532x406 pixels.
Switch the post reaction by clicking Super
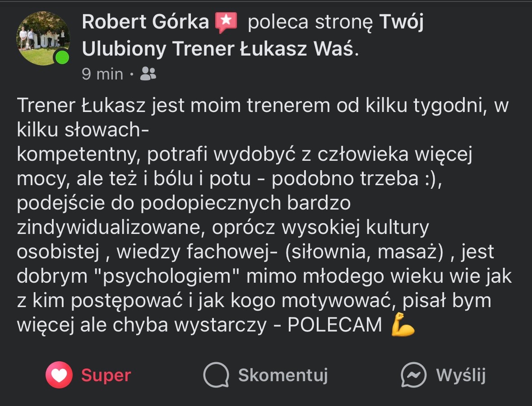pos(105,375)
